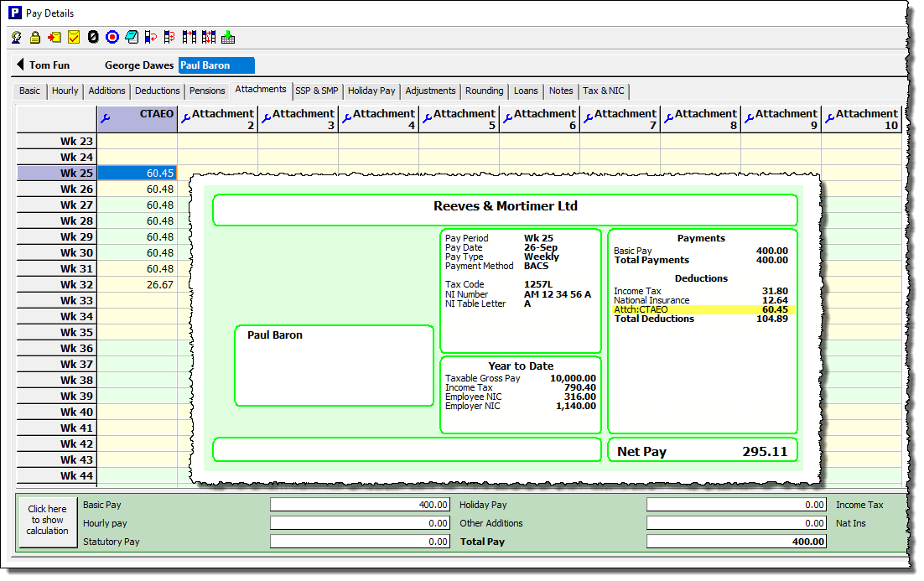Click the employee head icon in the toolbar

click(x=17, y=38)
